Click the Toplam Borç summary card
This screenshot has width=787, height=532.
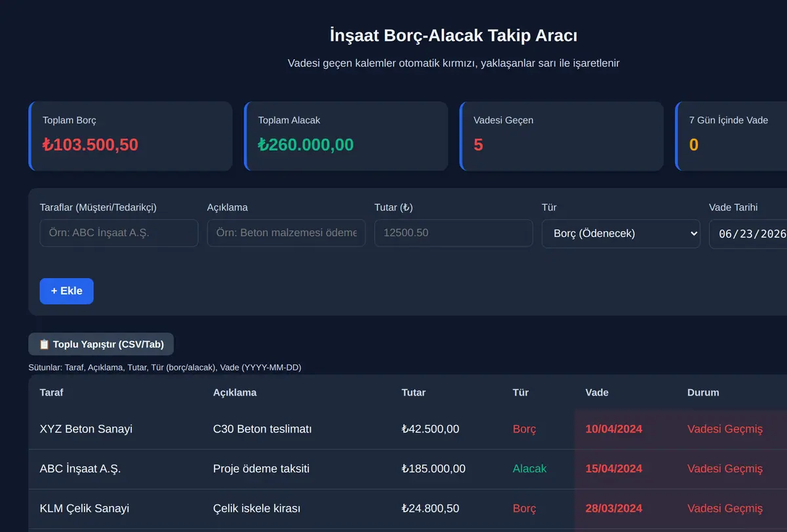[x=131, y=136]
